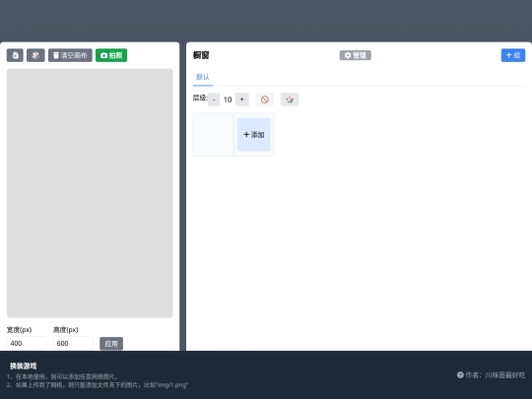The height and width of the screenshot is (399, 532).
Task: Click the empty wardrobe slot thumbnail
Action: coord(213,135)
